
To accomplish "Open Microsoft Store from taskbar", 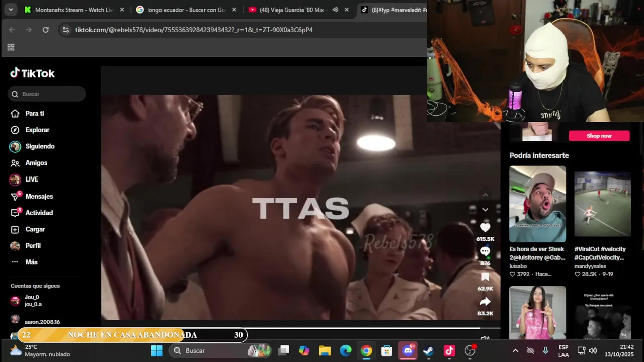I will [387, 350].
